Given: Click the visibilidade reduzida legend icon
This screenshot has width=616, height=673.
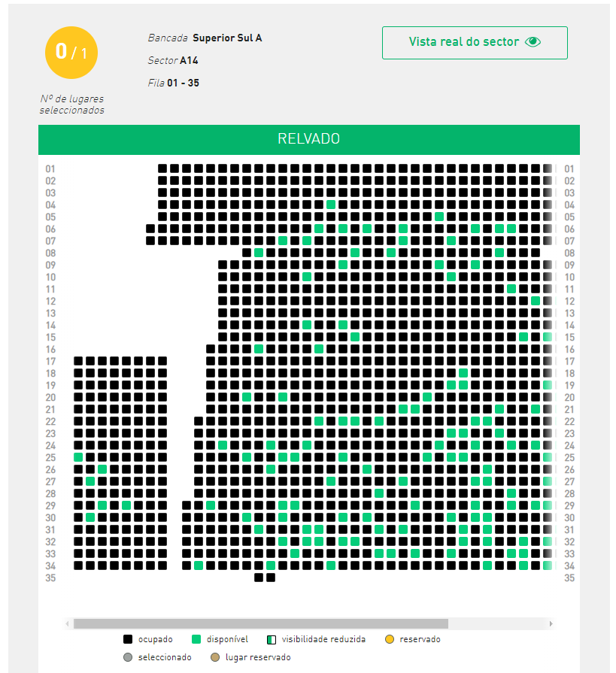Looking at the screenshot, I should [x=272, y=640].
